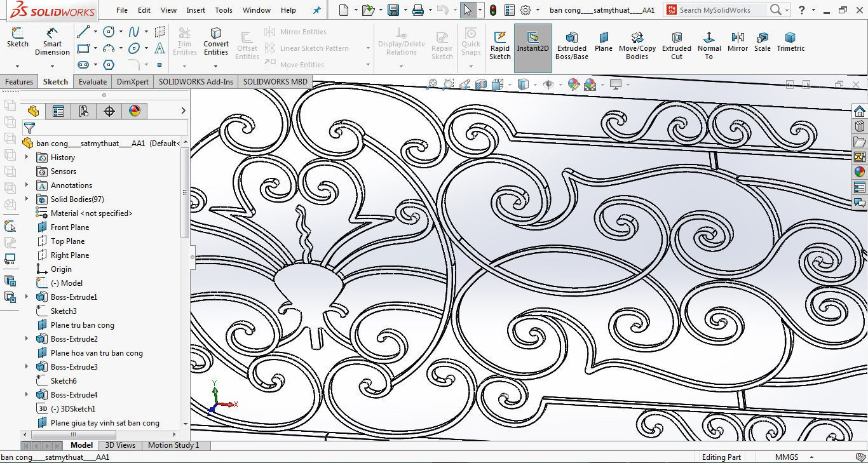Image resolution: width=868 pixels, height=463 pixels.
Task: Select the Straight Slot tool
Action: click(x=83, y=65)
